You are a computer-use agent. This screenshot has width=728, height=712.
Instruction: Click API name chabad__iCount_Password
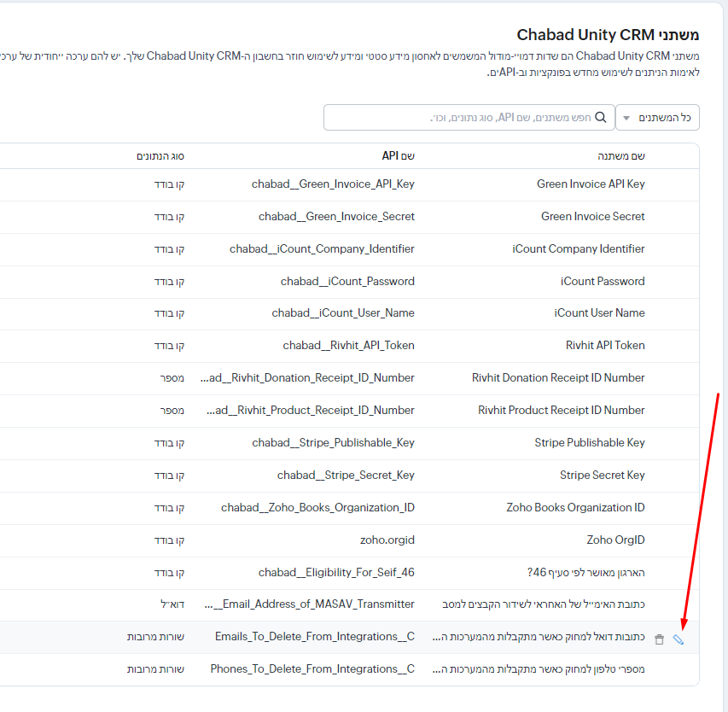click(x=347, y=282)
